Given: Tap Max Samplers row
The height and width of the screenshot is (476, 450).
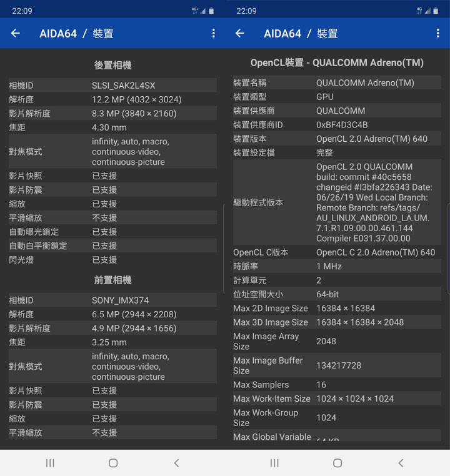Looking at the screenshot, I should click(x=337, y=385).
